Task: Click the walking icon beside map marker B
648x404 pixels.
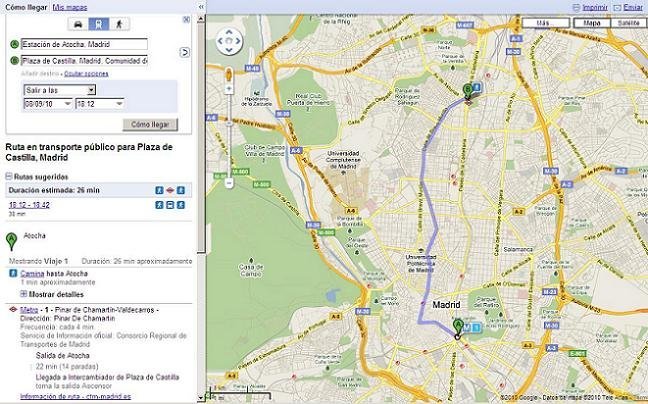Action: [476, 87]
